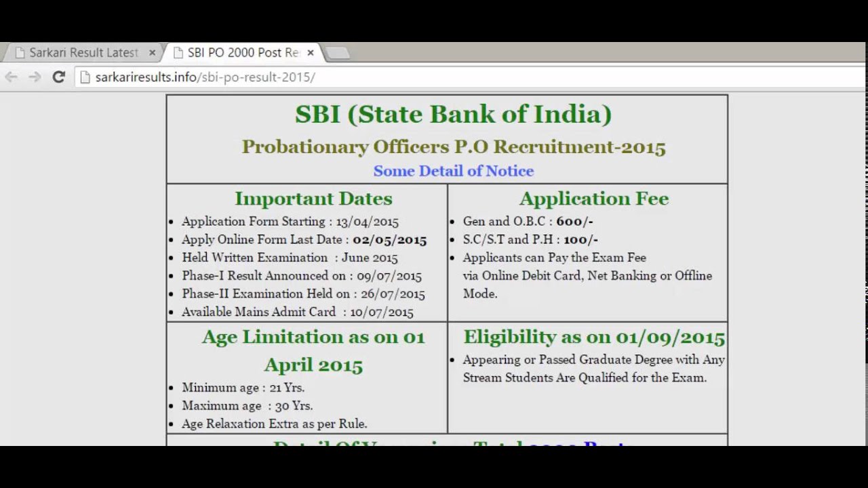Click Minimum age : 21 Yrs.
Viewport: 868px width, 488px height.
243,388
